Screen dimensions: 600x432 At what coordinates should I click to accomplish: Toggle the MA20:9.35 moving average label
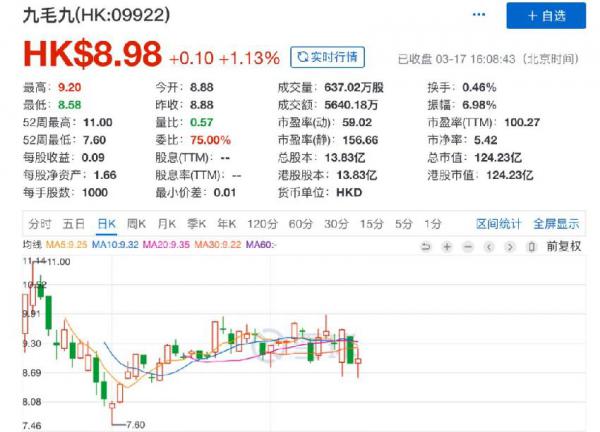(166, 244)
